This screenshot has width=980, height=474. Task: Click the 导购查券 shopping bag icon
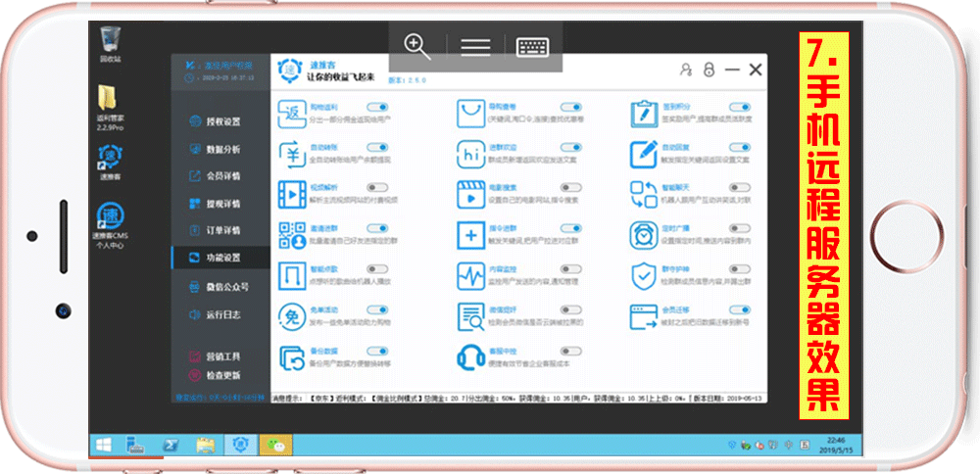point(471,115)
